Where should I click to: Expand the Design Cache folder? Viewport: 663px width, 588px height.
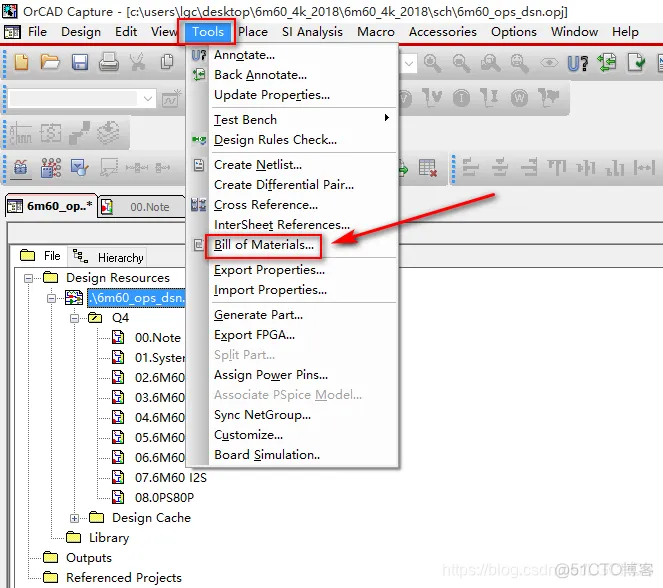tap(74, 518)
